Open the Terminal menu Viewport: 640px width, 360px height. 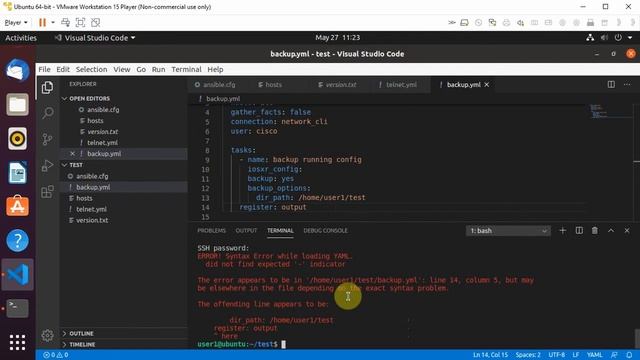[x=186, y=69]
